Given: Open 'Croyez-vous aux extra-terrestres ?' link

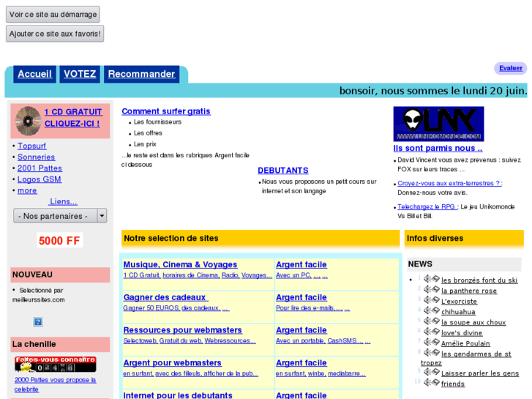Looking at the screenshot, I should pos(450,183).
